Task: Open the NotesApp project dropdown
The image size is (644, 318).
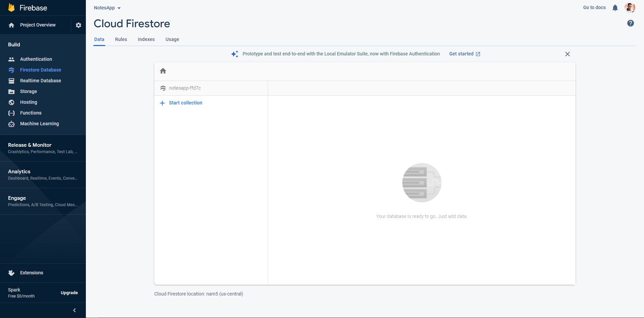Action: [x=107, y=8]
